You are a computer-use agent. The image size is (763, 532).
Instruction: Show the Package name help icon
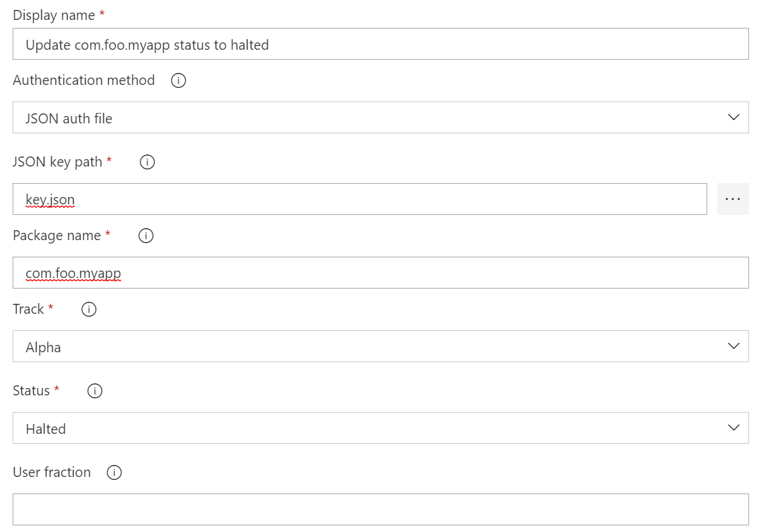[x=146, y=235]
